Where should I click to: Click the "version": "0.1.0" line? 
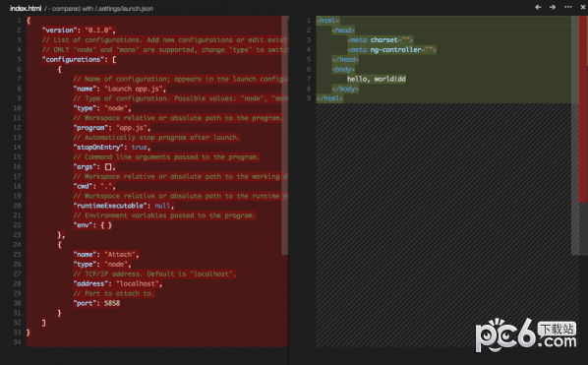[x=79, y=30]
